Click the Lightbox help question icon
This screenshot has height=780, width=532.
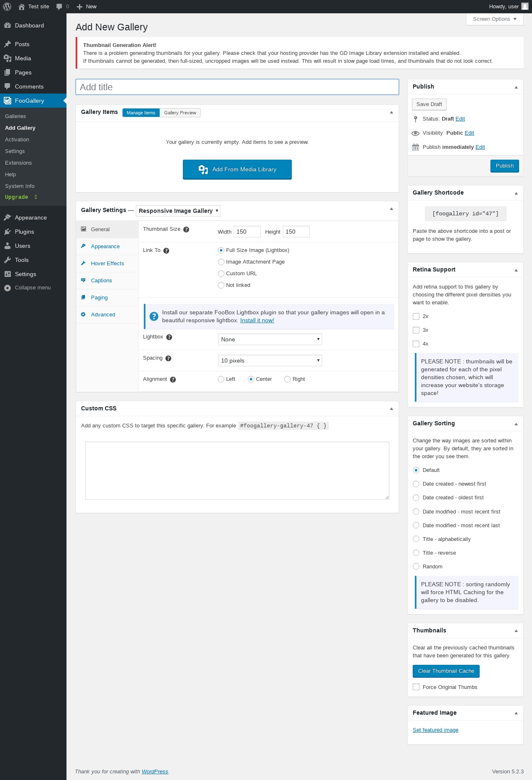[x=169, y=337]
